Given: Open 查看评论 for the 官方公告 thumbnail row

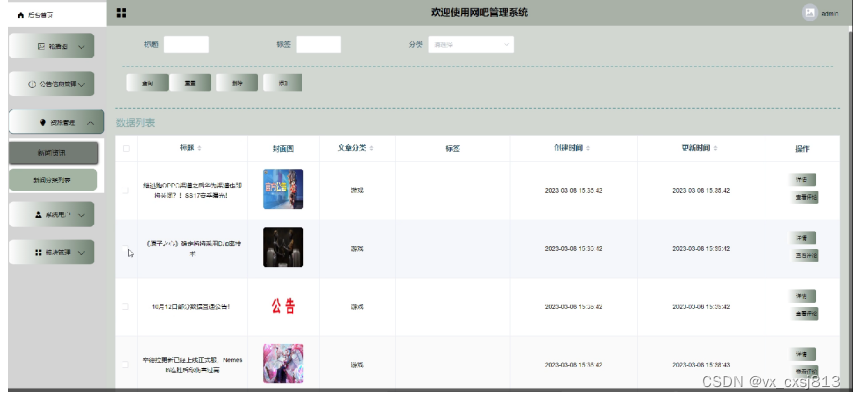Looking at the screenshot, I should click(x=804, y=197).
